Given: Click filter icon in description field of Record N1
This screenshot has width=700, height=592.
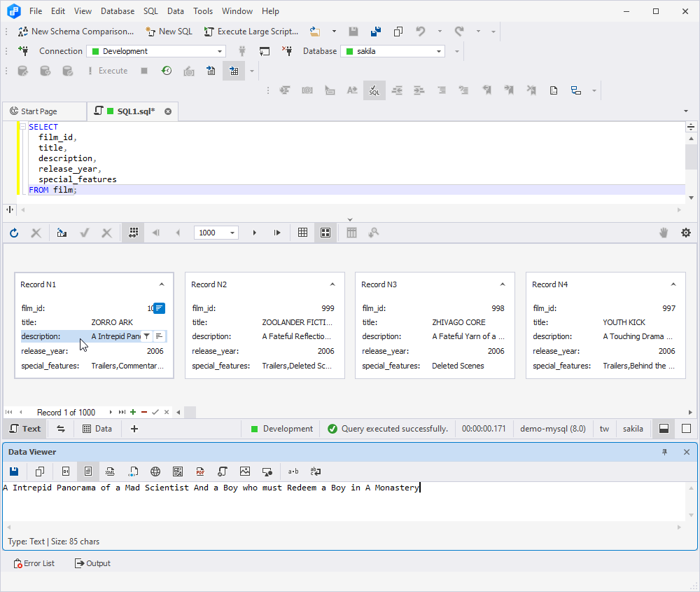Looking at the screenshot, I should (x=146, y=336).
